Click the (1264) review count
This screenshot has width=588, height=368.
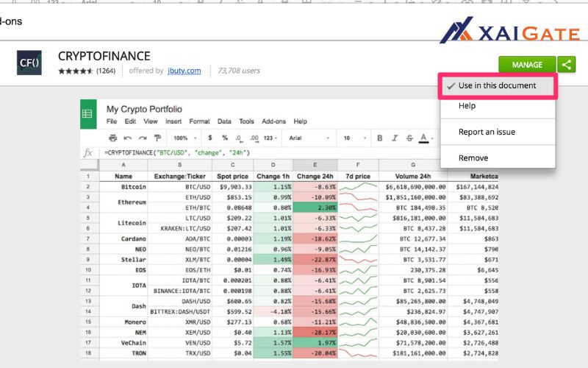(106, 71)
